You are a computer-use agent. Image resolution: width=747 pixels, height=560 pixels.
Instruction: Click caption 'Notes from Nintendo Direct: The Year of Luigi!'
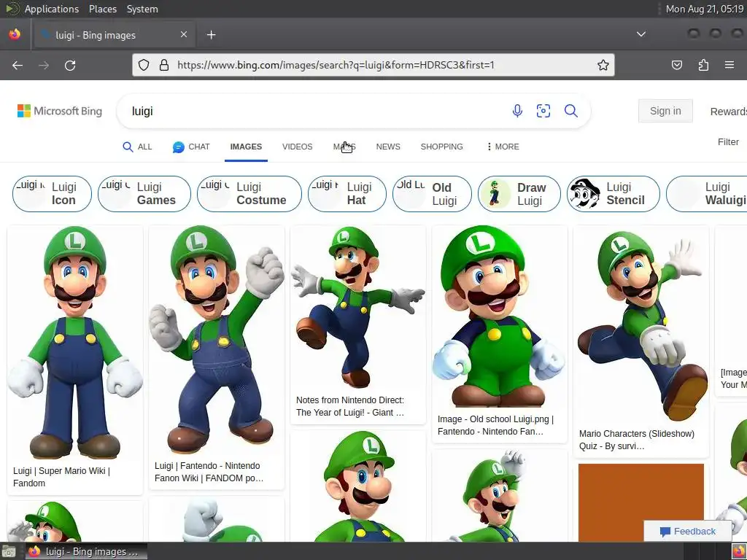pyautogui.click(x=350, y=406)
